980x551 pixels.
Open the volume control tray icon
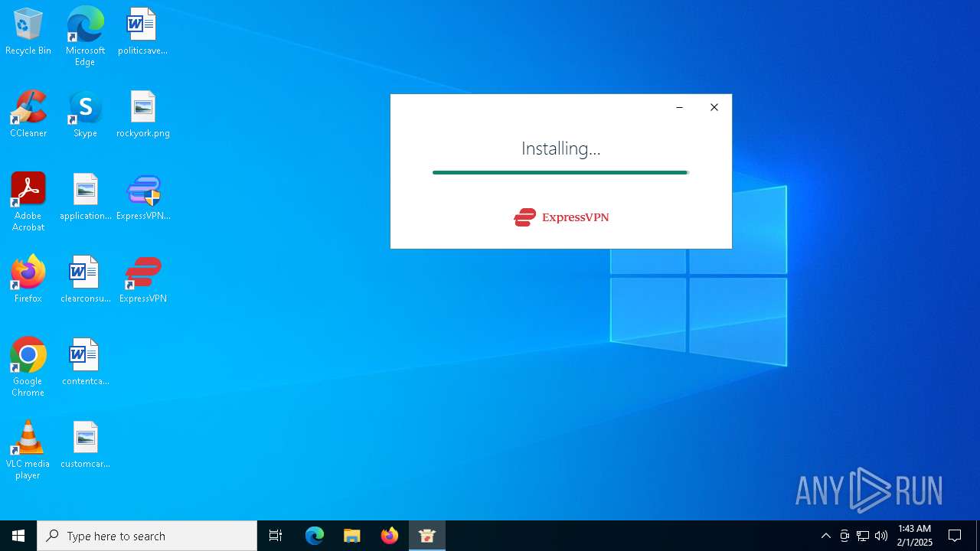coord(881,536)
